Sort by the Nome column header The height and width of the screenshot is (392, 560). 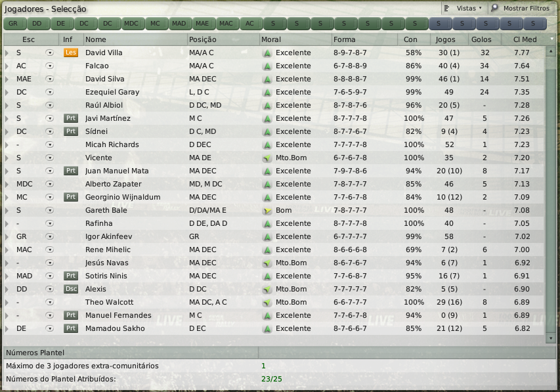(135, 39)
